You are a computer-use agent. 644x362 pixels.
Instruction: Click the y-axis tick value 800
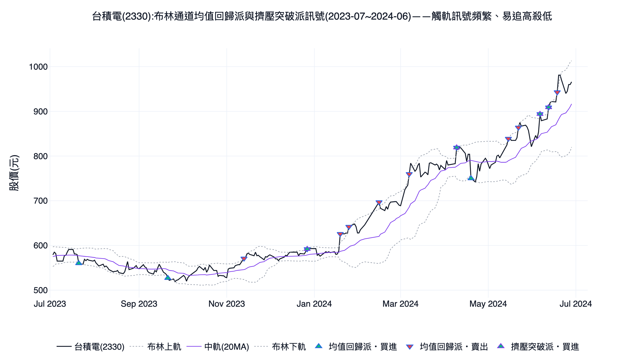[x=41, y=156]
